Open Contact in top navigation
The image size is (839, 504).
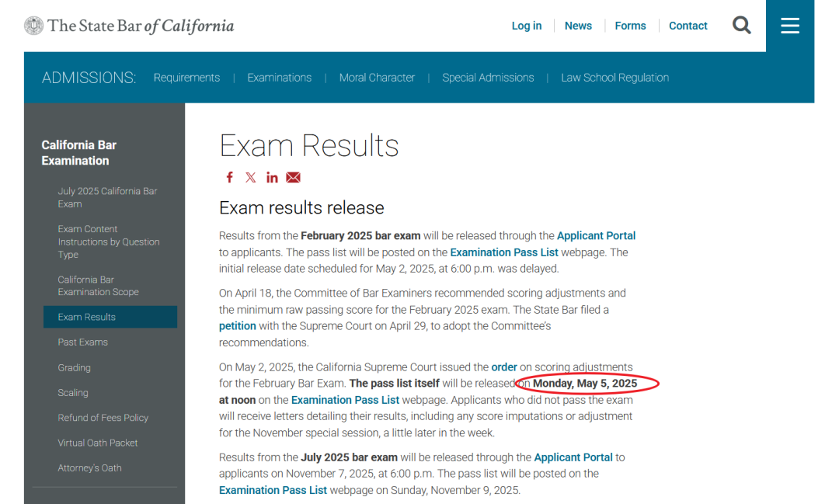pyautogui.click(x=688, y=26)
